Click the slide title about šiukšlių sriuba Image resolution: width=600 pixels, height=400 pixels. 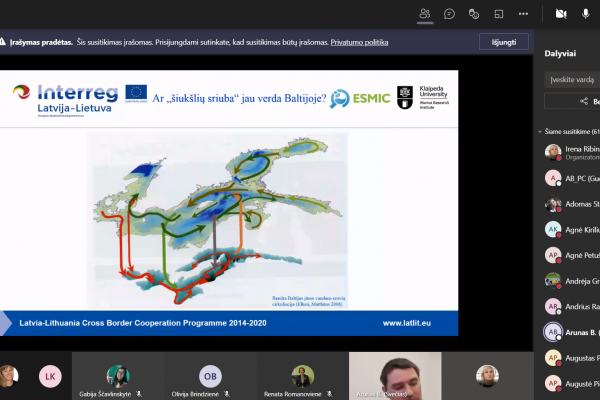(239, 98)
